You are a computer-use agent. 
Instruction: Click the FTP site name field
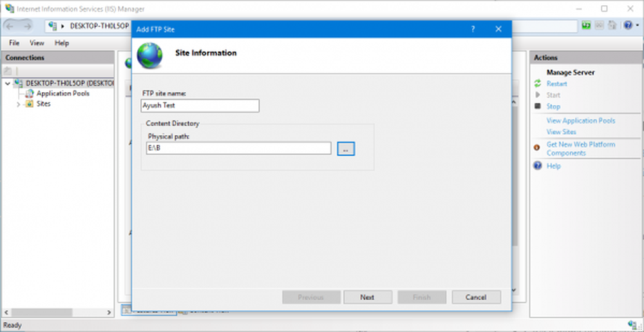[200, 106]
